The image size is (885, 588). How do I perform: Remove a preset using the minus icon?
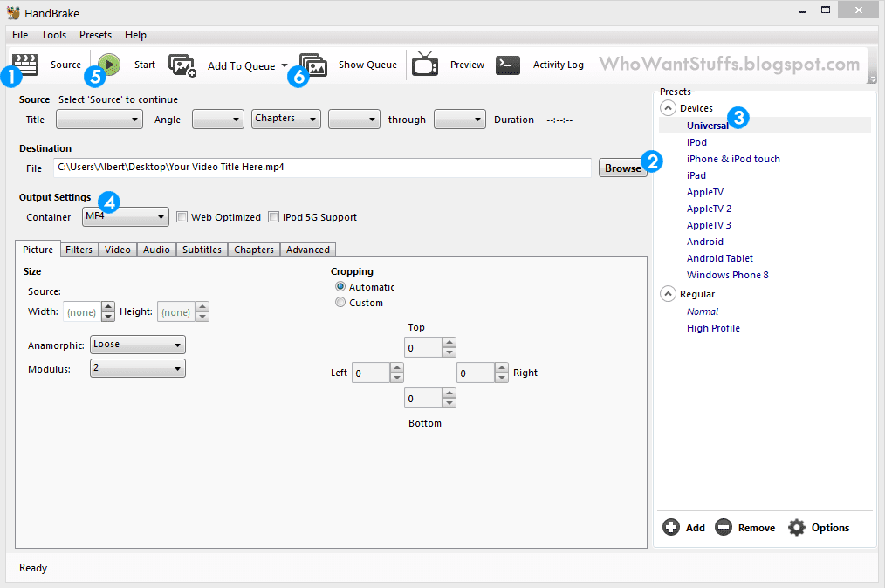[x=724, y=527]
